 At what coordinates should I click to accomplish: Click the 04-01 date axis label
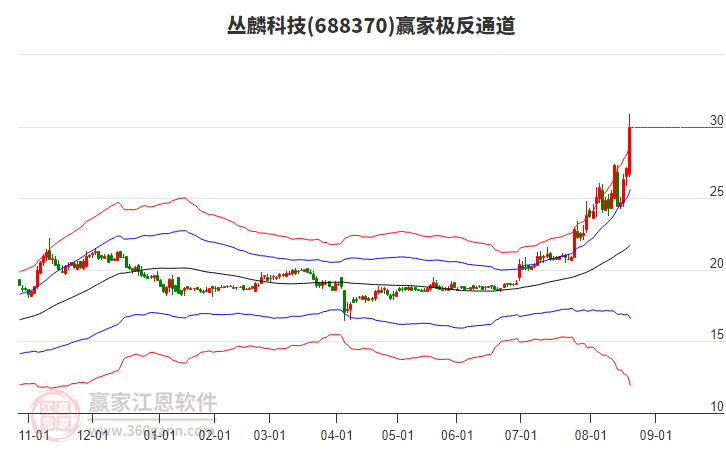click(x=337, y=436)
